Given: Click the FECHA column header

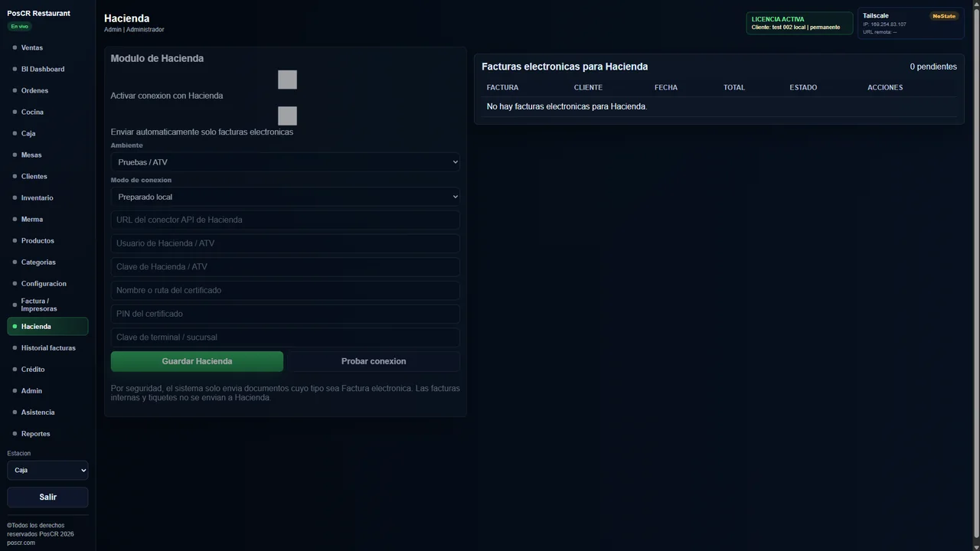Looking at the screenshot, I should pyautogui.click(x=666, y=87).
